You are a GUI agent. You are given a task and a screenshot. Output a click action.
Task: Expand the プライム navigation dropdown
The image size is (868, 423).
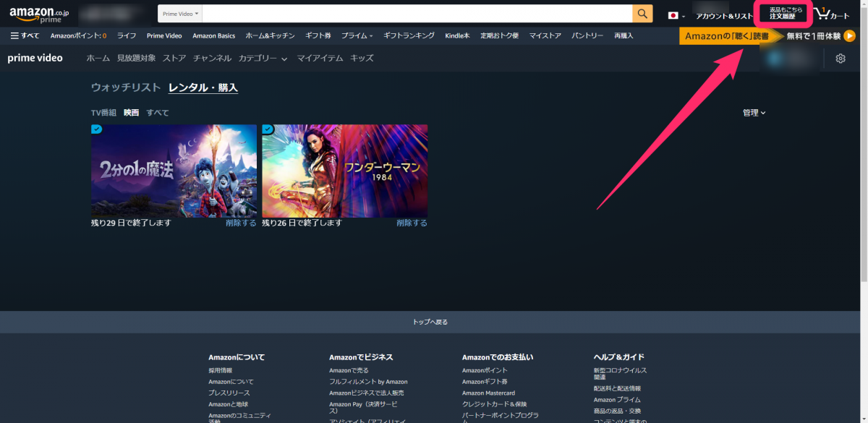pyautogui.click(x=357, y=35)
